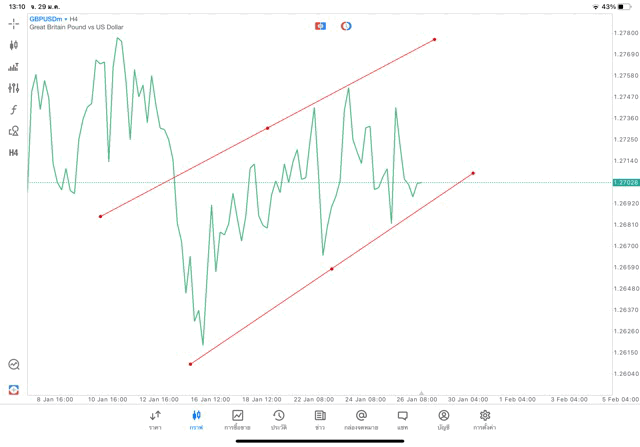Open the indicators icon in left sidebar
This screenshot has height=447, width=640.
point(14,67)
